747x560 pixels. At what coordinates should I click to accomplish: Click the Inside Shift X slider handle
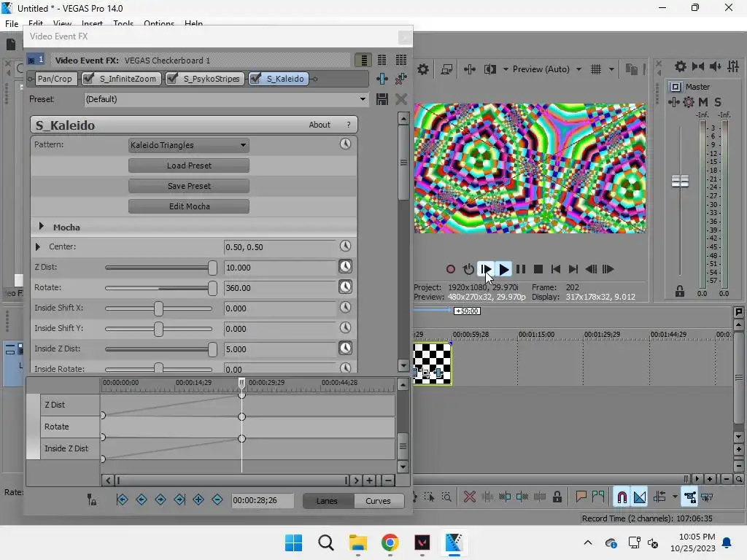coord(158,308)
